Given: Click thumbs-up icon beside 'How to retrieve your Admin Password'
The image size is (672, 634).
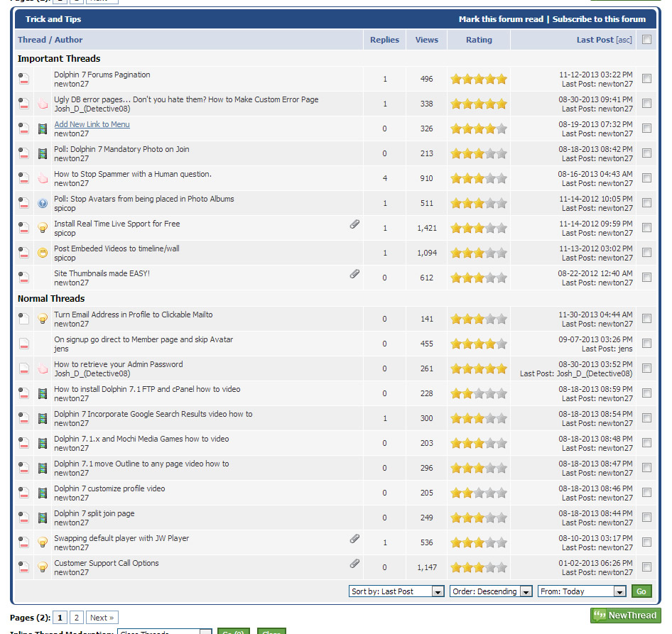Looking at the screenshot, I should (43, 368).
